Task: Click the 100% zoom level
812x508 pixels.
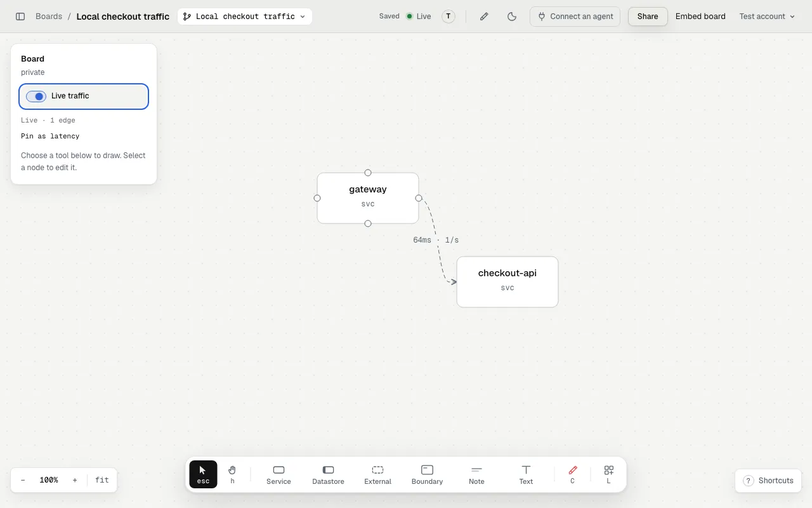Action: click(49, 480)
